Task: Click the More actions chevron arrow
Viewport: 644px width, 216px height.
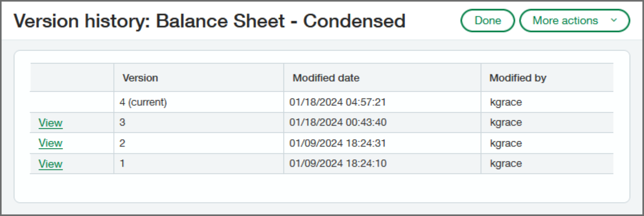Action: 614,21
